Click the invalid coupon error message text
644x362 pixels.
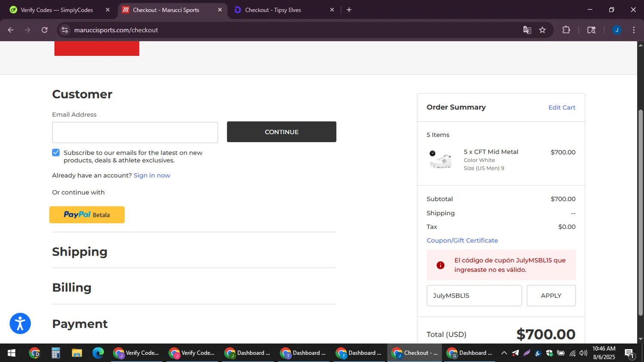click(510, 265)
